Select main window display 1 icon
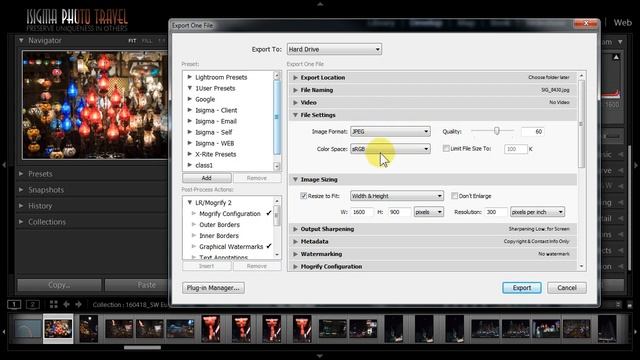Viewport: 640px width, 360px height. click(x=14, y=304)
